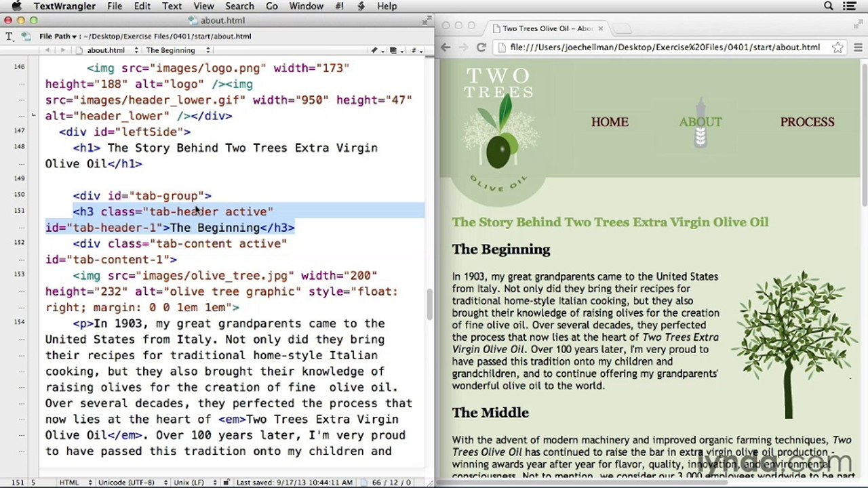Open the Search menu
This screenshot has height=488, width=868.
[x=239, y=6]
